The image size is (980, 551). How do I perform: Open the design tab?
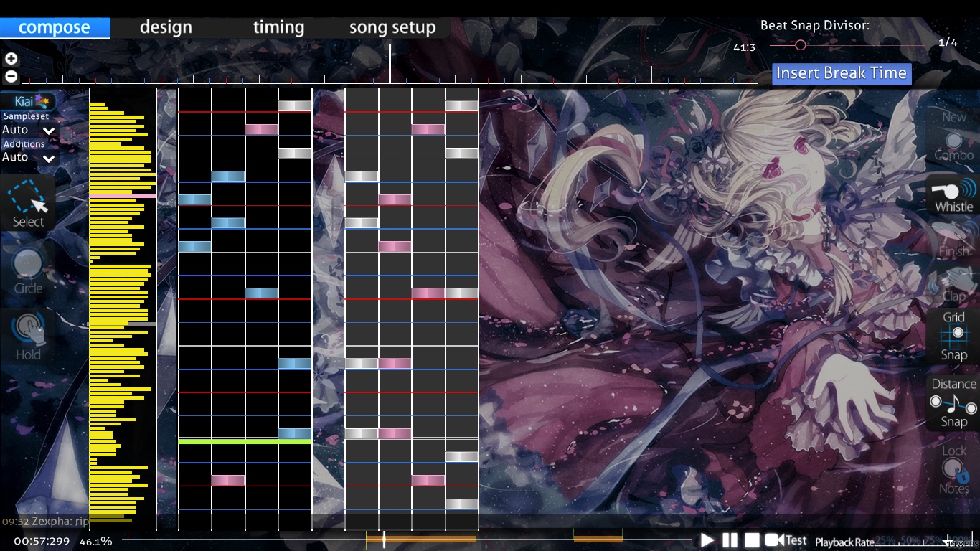(166, 28)
